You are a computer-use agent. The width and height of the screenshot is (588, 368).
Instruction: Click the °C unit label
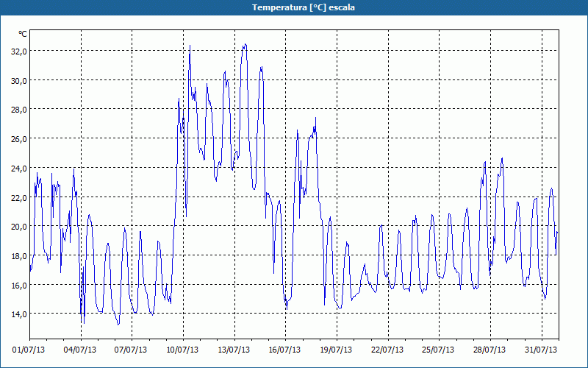(x=23, y=34)
